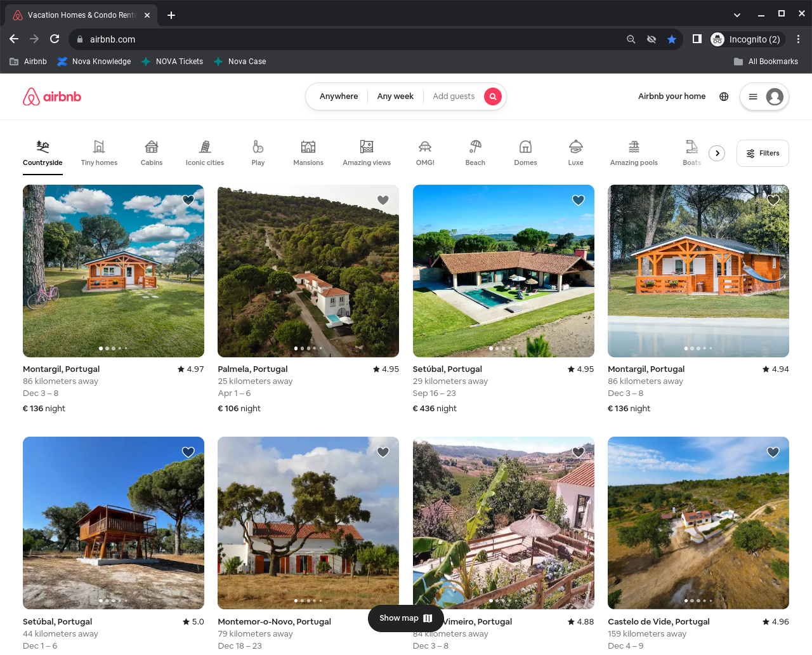Click the pink search magnifier button
The width and height of the screenshot is (812, 655).
tap(493, 96)
